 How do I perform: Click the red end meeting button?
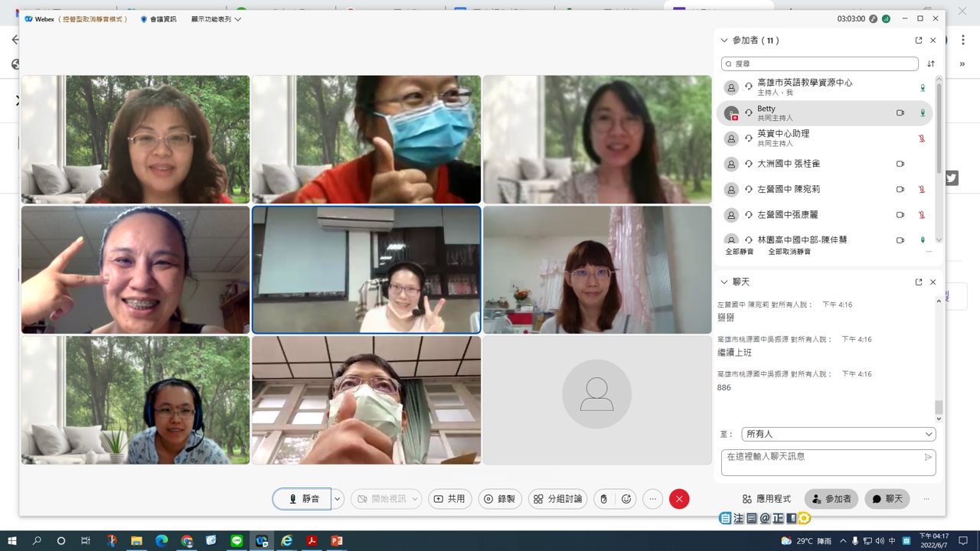(x=679, y=499)
